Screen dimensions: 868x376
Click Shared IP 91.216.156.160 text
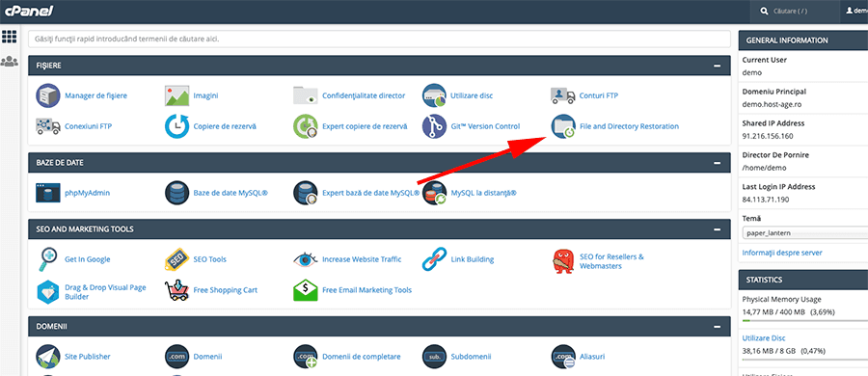pyautogui.click(x=768, y=136)
